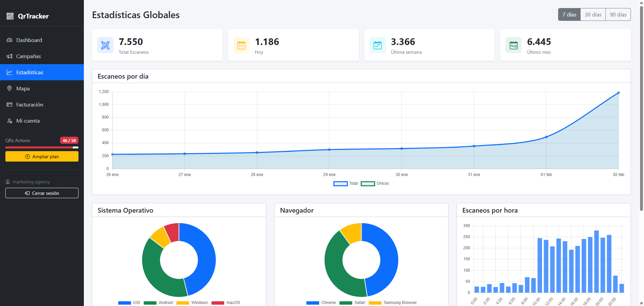Click the Aug calendar icon on Último mes card
The height and width of the screenshot is (306, 644).
pos(514,45)
